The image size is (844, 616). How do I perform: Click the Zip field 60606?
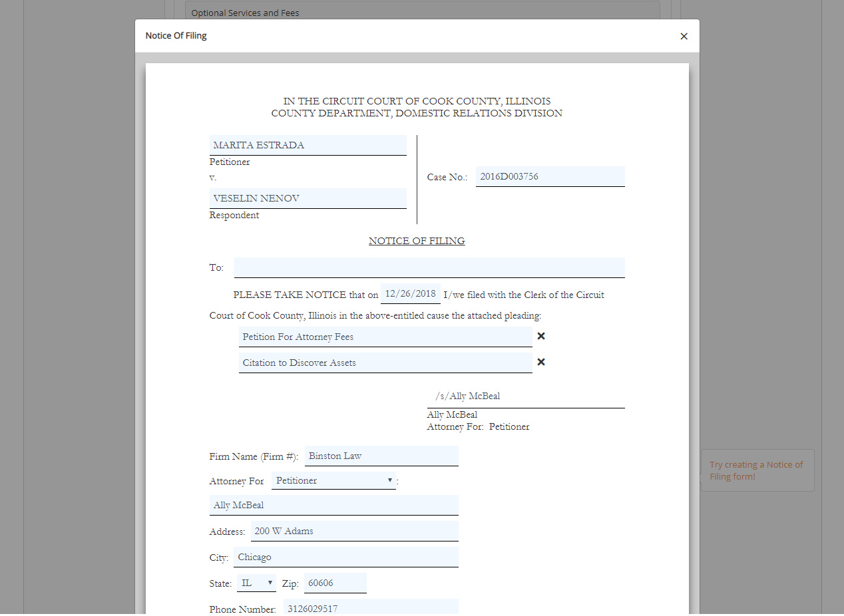[x=335, y=583]
